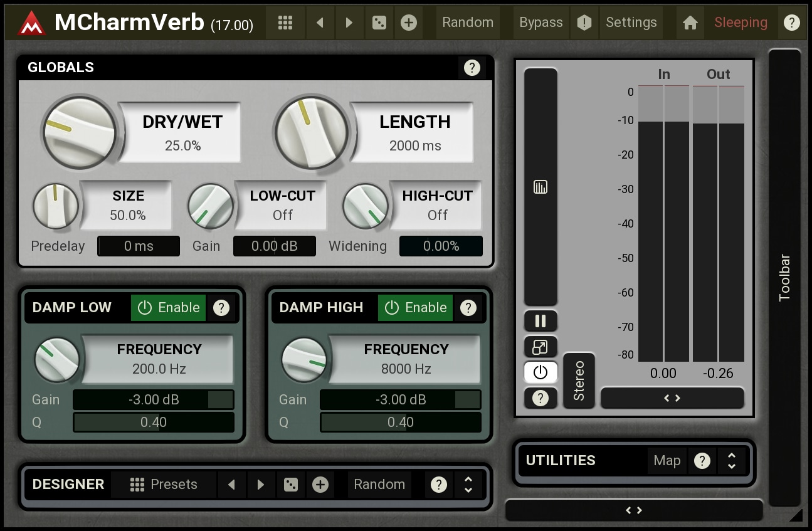This screenshot has width=812, height=531.
Task: Toggle the meter power button
Action: tap(540, 372)
